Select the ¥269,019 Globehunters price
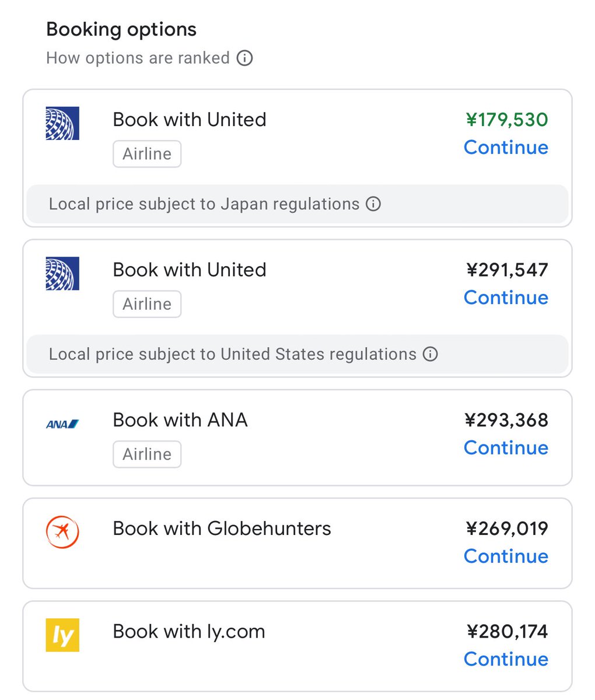The height and width of the screenshot is (700, 595). click(507, 528)
